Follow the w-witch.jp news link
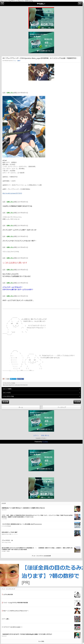This screenshot has height=644, width=84. click(x=12, y=193)
